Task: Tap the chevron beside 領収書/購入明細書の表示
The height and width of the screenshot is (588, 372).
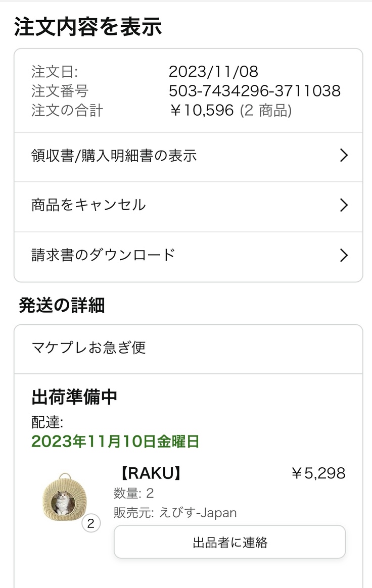Action: point(344,156)
